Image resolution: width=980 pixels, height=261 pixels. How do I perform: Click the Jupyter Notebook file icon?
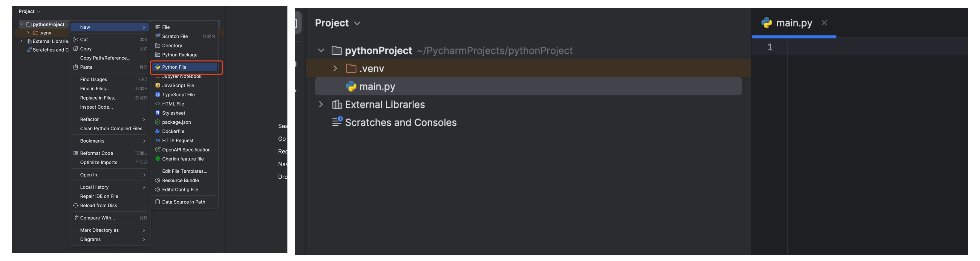[x=157, y=77]
